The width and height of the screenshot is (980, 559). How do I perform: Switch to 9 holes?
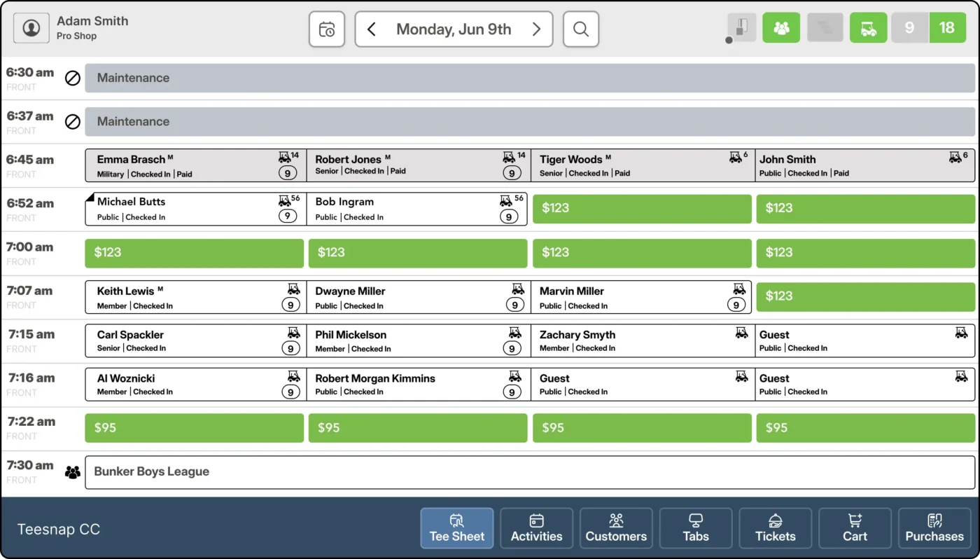click(909, 28)
